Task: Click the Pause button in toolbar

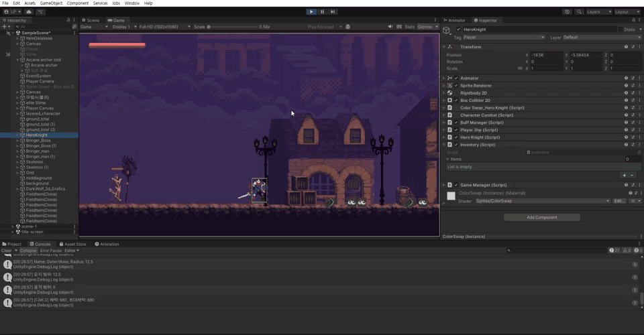Action: (323, 12)
